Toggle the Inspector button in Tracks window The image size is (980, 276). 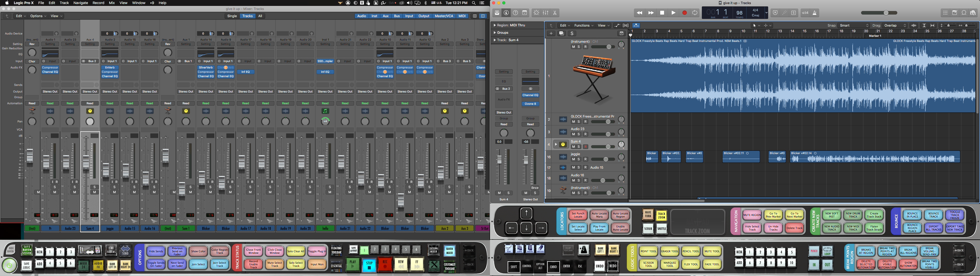[506, 13]
